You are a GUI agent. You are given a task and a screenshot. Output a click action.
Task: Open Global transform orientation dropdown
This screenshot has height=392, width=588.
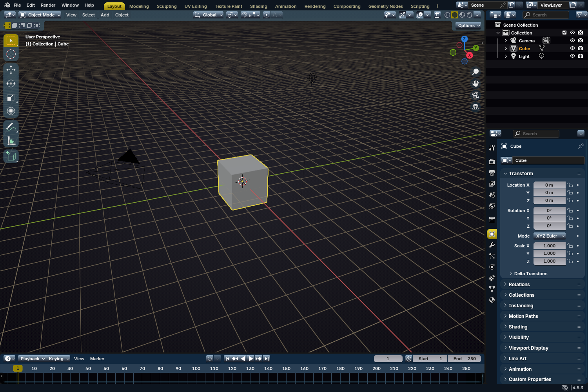pyautogui.click(x=208, y=15)
